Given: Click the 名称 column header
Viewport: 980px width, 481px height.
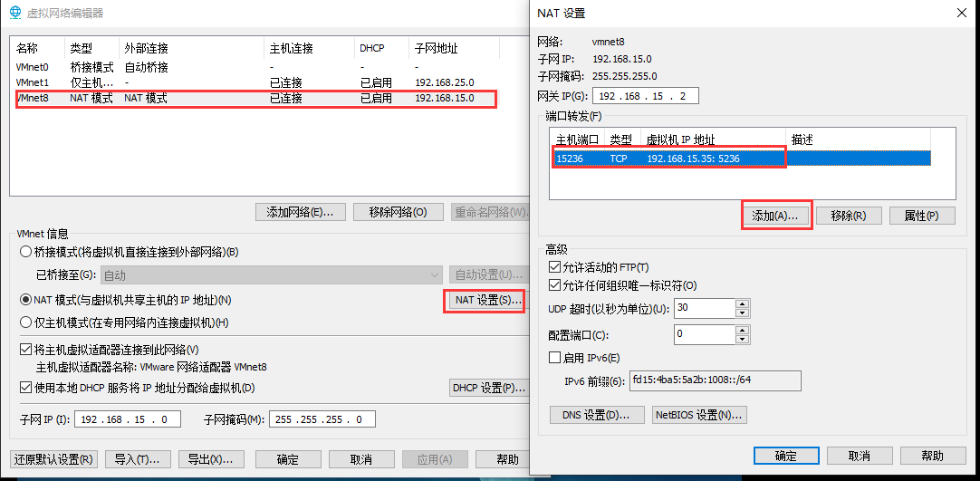Looking at the screenshot, I should click(x=39, y=48).
